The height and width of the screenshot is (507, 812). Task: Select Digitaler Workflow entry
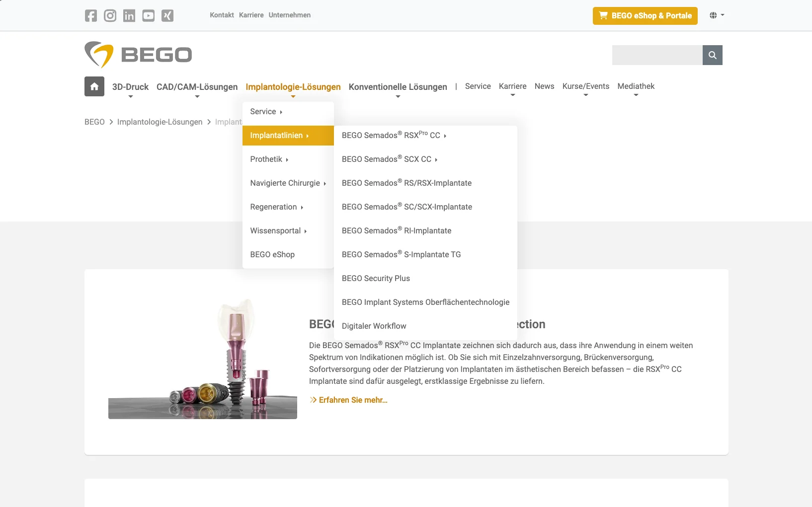click(x=426, y=326)
